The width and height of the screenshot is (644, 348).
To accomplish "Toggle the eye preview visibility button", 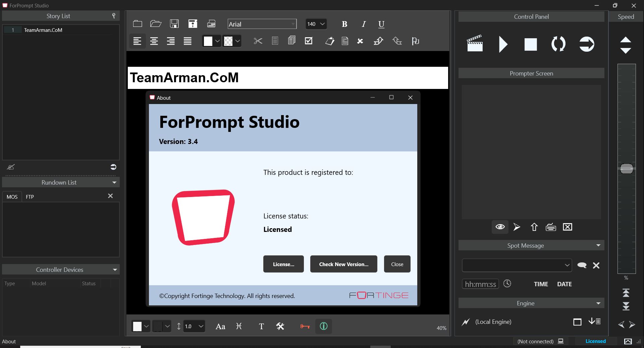I will [500, 227].
